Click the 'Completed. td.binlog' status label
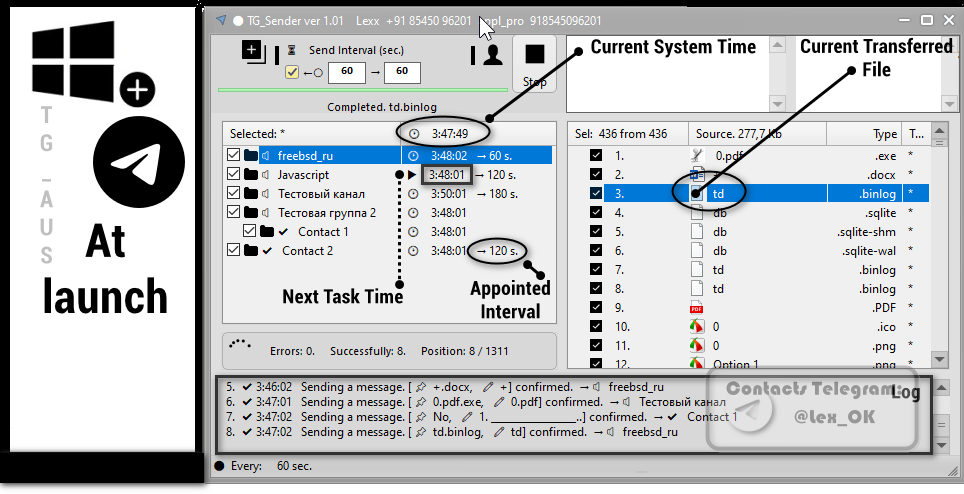 pos(382,107)
